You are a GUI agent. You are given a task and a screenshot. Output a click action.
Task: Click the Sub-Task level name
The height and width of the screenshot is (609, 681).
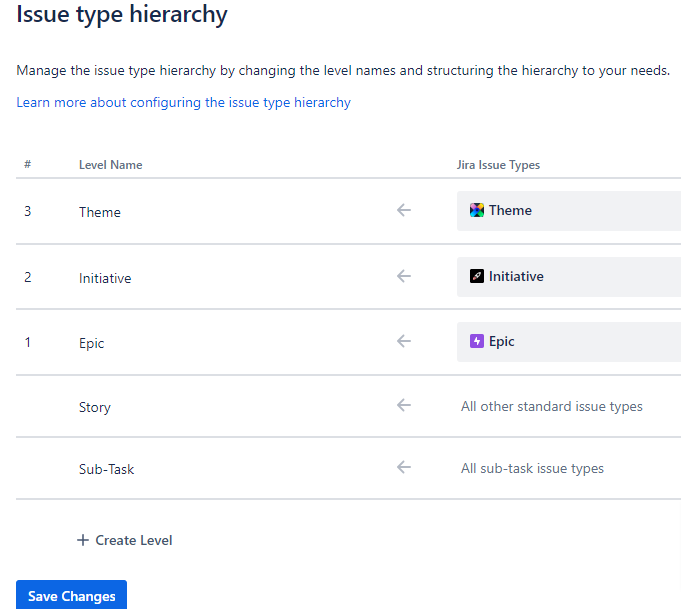pos(106,469)
